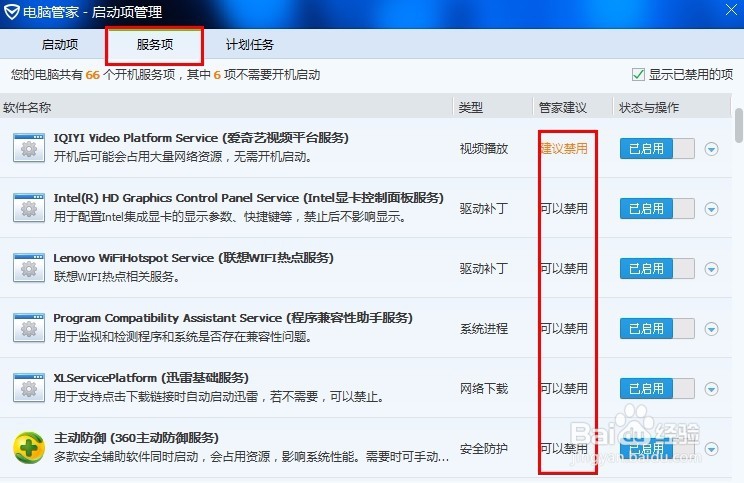This screenshot has width=744, height=483.
Task: Switch to the 计划任务 tab
Action: tap(250, 45)
